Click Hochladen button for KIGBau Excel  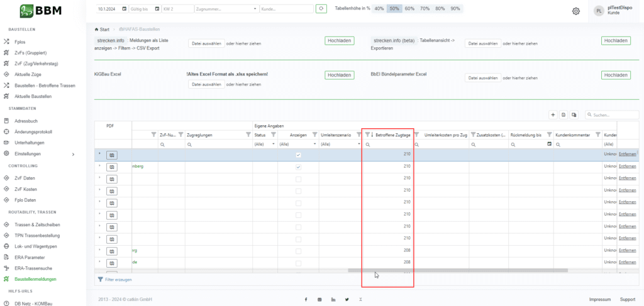point(339,75)
